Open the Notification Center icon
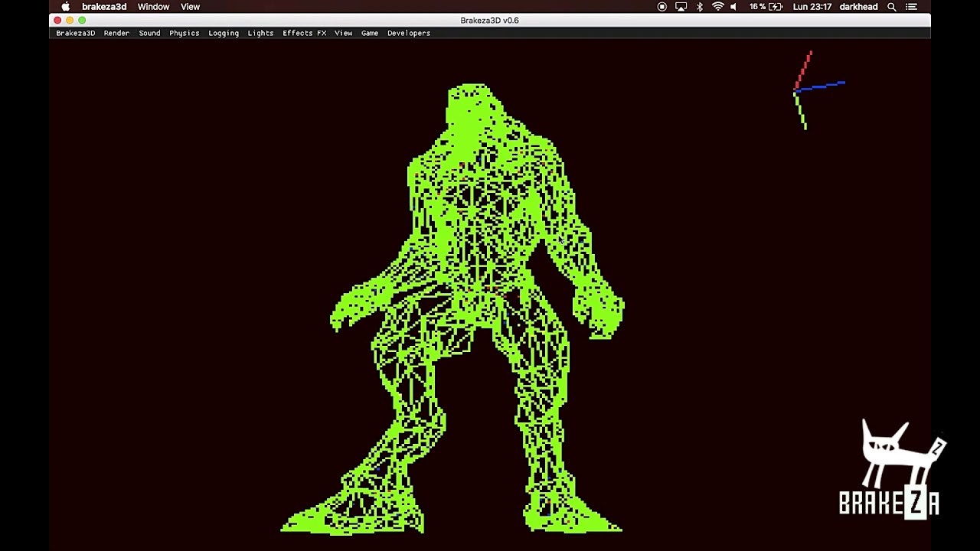Image resolution: width=980 pixels, height=551 pixels. pos(911,7)
